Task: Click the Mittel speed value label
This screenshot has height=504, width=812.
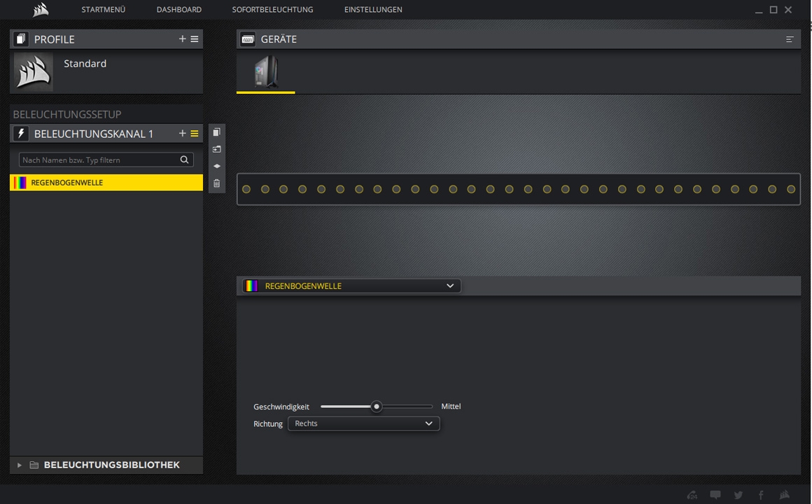Action: point(451,407)
